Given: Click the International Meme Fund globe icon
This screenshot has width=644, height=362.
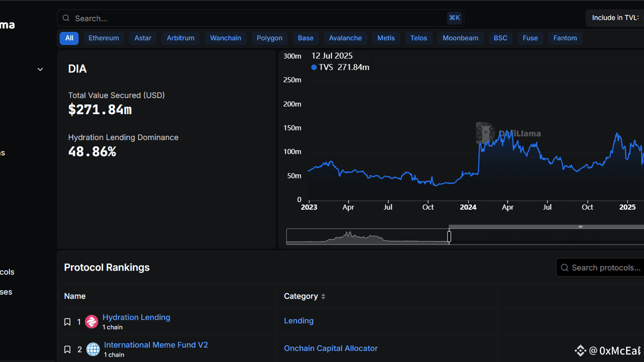Looking at the screenshot, I should click(93, 349).
